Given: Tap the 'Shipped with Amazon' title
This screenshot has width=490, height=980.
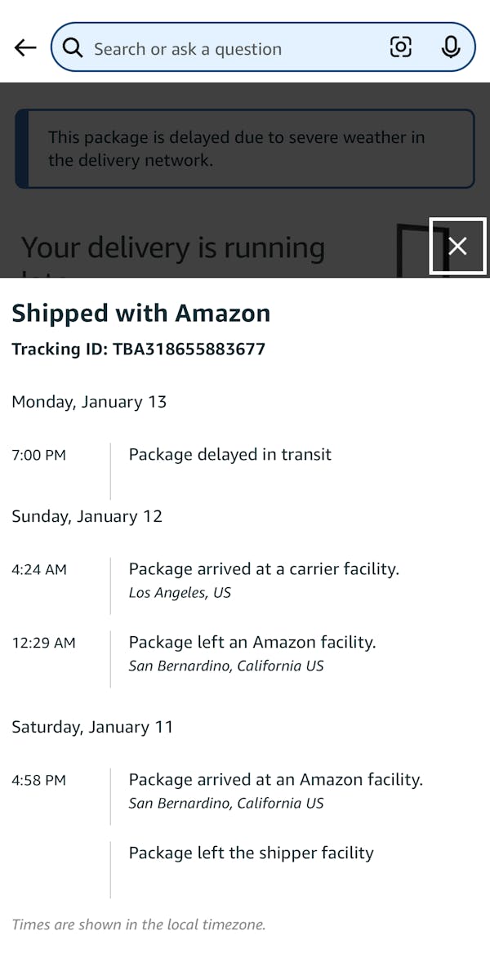Looking at the screenshot, I should [140, 313].
